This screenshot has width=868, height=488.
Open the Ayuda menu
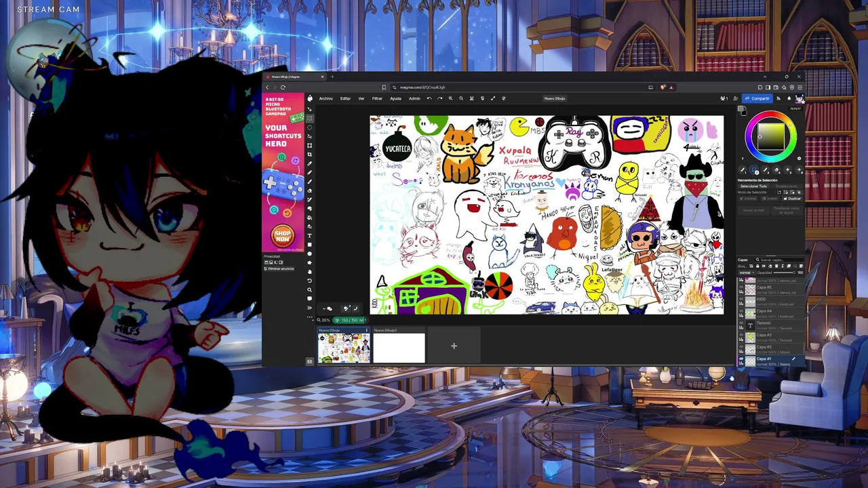395,98
